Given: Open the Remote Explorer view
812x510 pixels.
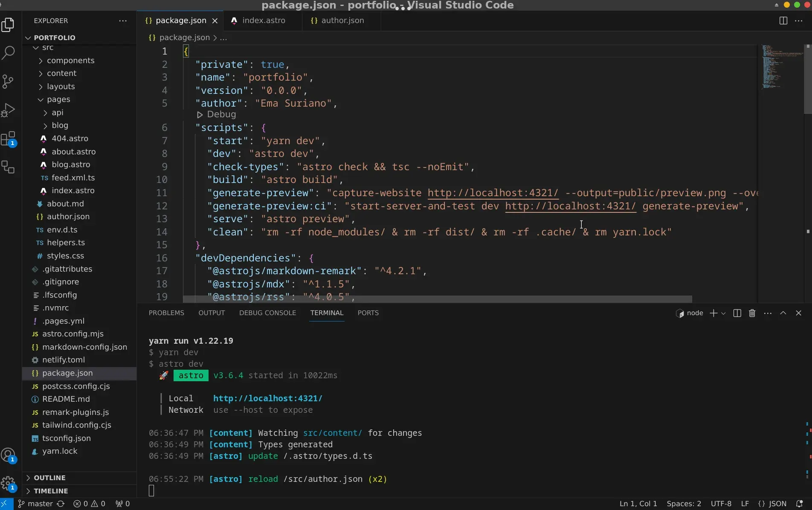Looking at the screenshot, I should click(8, 167).
